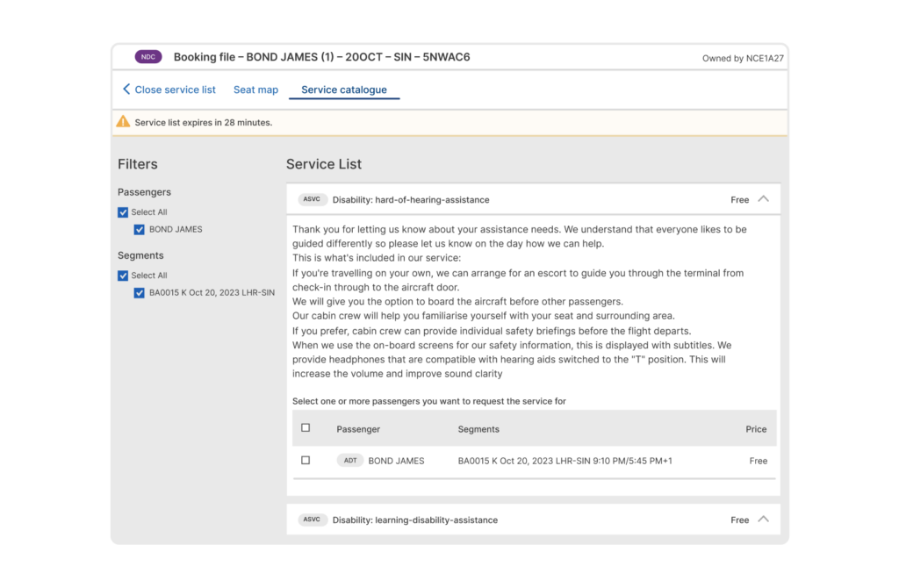Click the purple NDC badge icon
This screenshot has width=899, height=588.
[147, 56]
